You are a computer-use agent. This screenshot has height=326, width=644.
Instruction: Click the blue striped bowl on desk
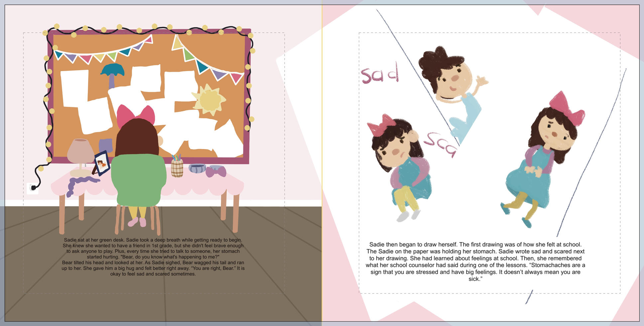click(x=197, y=168)
